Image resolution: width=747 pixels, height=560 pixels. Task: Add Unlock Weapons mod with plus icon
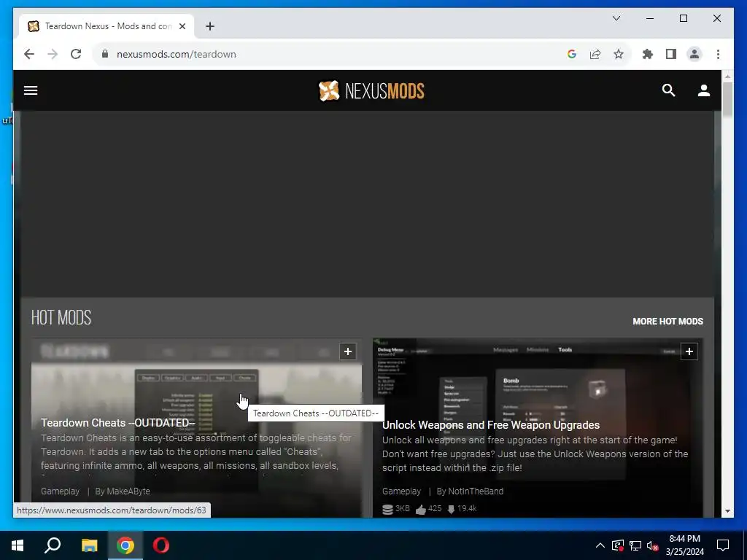click(x=689, y=351)
